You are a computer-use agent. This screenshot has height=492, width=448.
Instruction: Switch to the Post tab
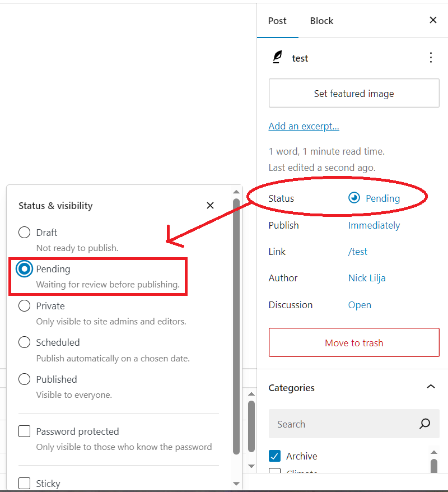277,21
